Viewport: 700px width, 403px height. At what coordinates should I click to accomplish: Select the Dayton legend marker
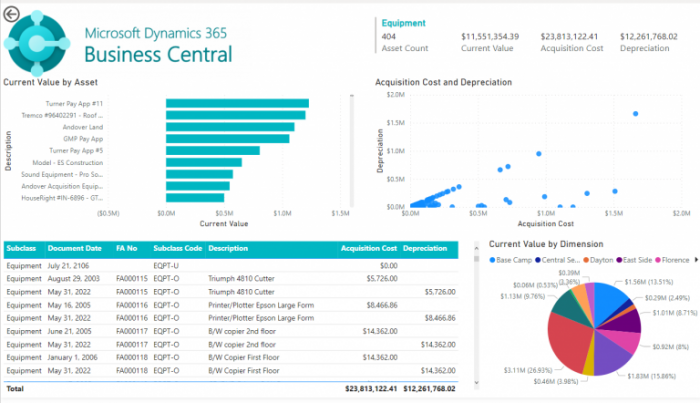[x=586, y=260]
